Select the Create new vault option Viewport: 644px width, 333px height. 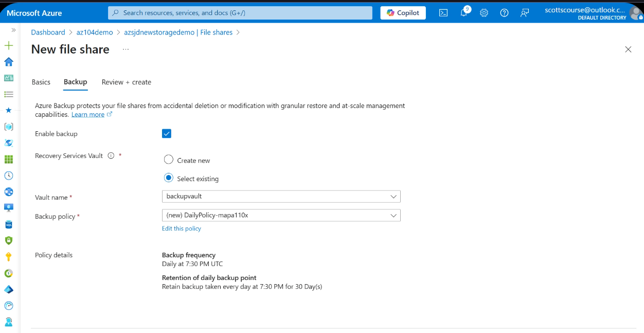pyautogui.click(x=168, y=160)
